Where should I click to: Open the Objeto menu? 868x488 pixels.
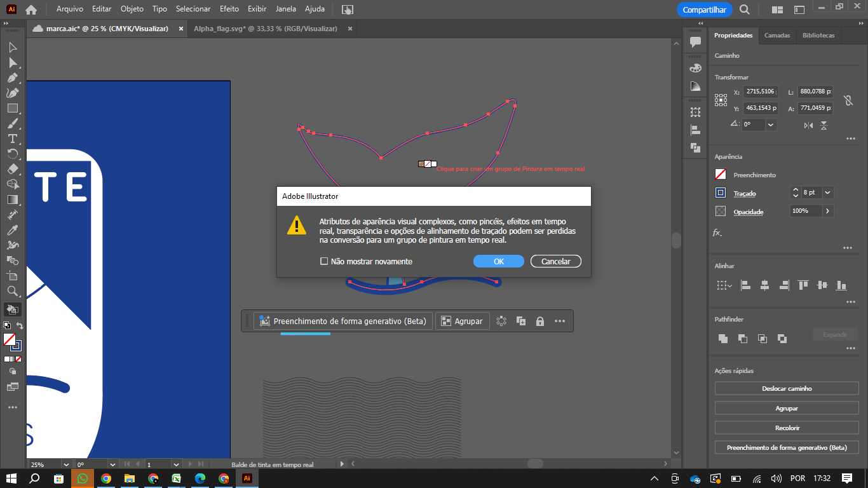click(x=132, y=9)
